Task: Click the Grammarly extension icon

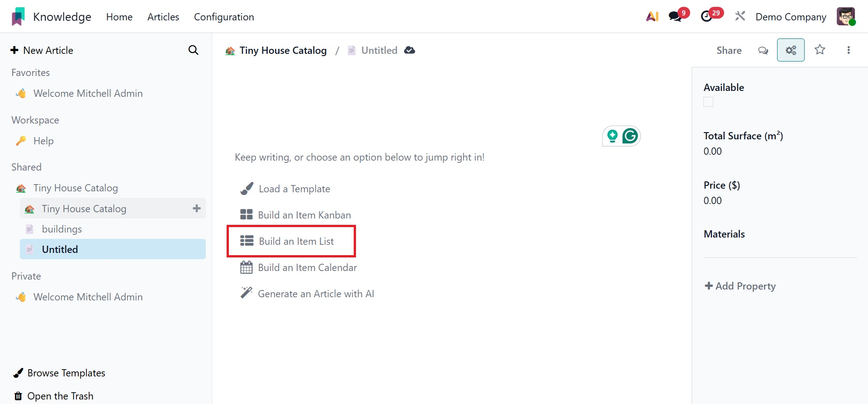Action: coord(630,136)
